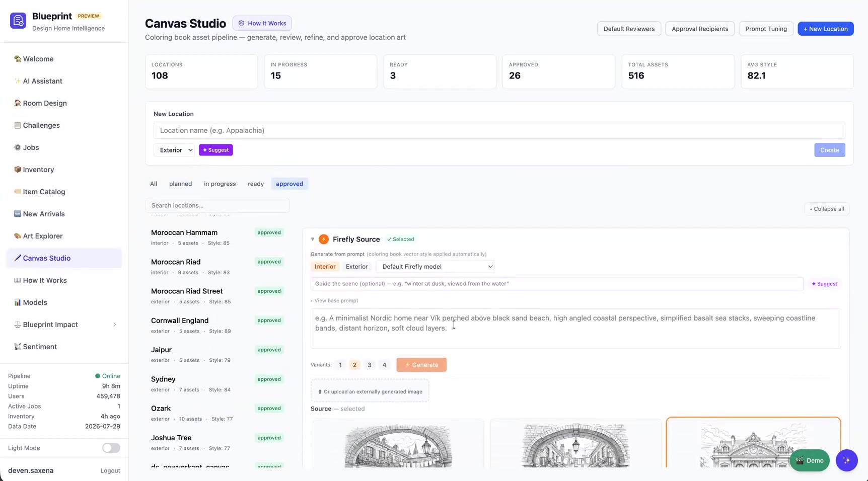
Task: Click the orange Generate button
Action: (x=421, y=365)
